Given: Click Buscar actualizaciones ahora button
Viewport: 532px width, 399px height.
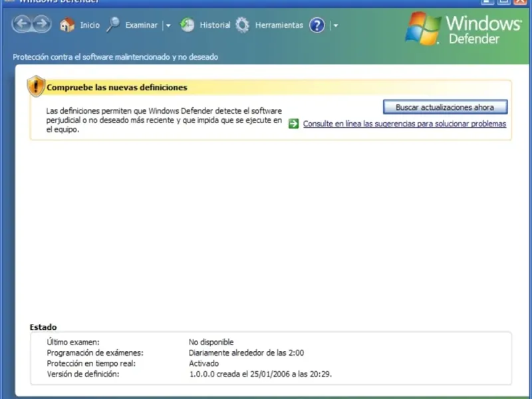Looking at the screenshot, I should point(445,107).
